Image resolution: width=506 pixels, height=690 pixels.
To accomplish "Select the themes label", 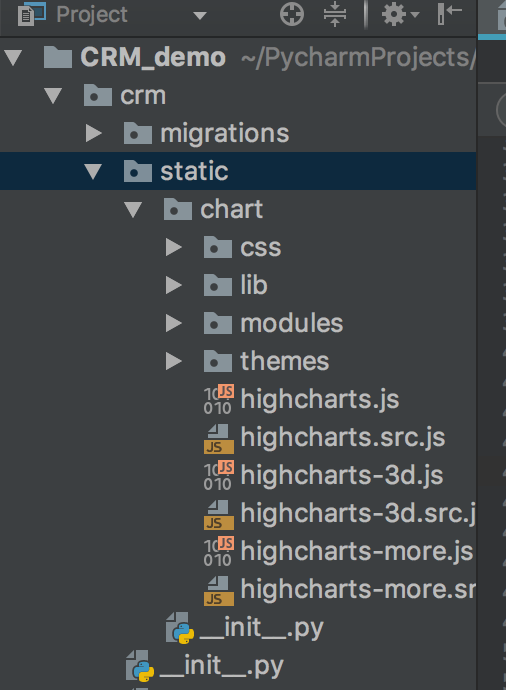I will pos(285,361).
